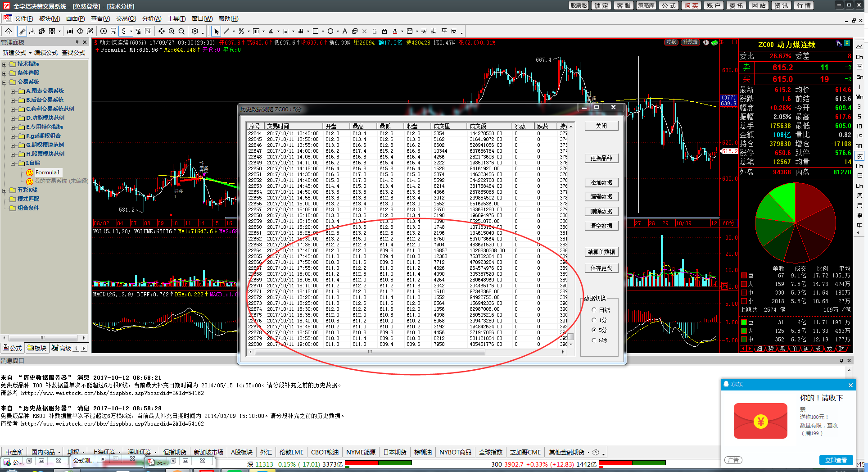Expand the 条件选股 tree node
The width and height of the screenshot is (868, 472).
click(5, 73)
